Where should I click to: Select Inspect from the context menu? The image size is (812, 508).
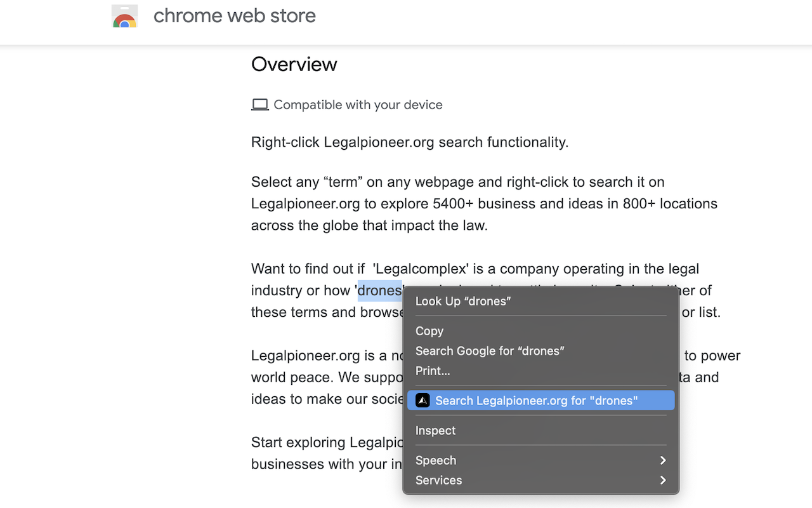click(x=435, y=431)
